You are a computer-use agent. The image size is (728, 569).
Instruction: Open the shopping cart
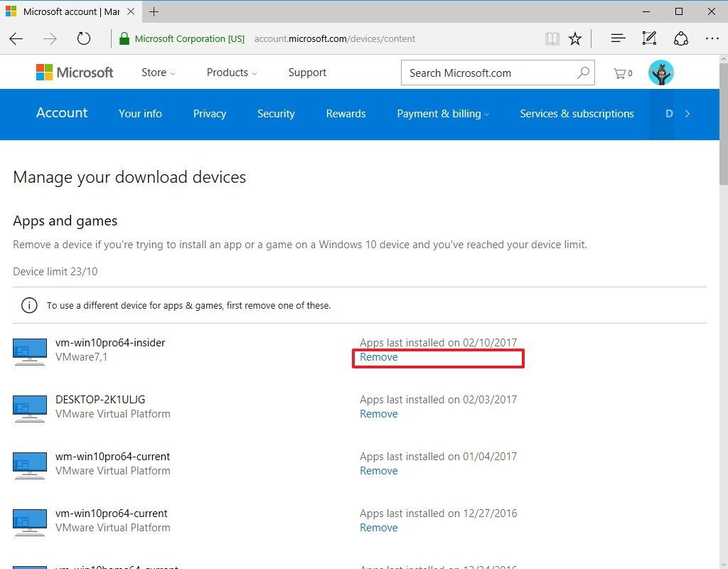(621, 72)
